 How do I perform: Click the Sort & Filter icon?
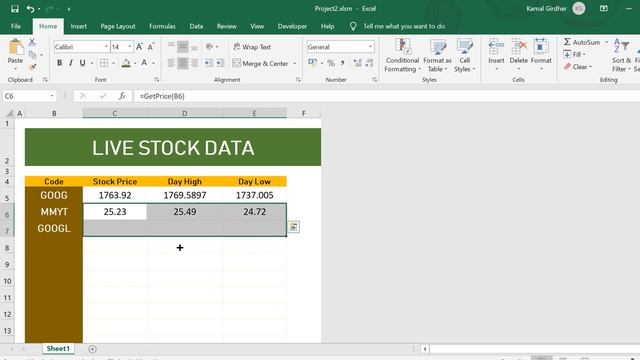click(x=621, y=46)
